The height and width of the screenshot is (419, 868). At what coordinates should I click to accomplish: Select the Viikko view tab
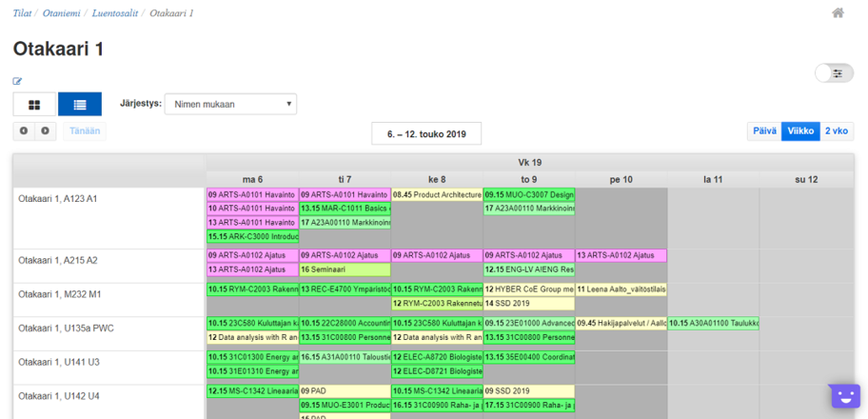click(x=799, y=131)
